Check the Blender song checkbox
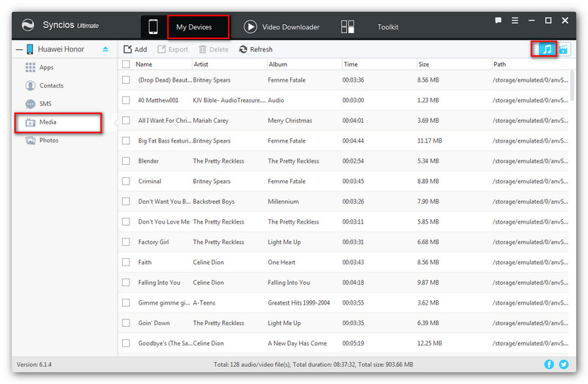588x384 pixels. click(x=126, y=161)
